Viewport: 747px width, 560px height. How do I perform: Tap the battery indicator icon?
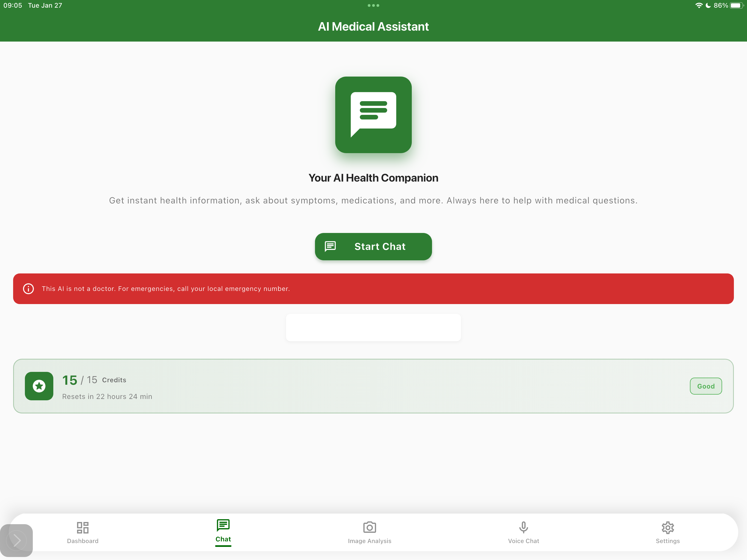[737, 5]
